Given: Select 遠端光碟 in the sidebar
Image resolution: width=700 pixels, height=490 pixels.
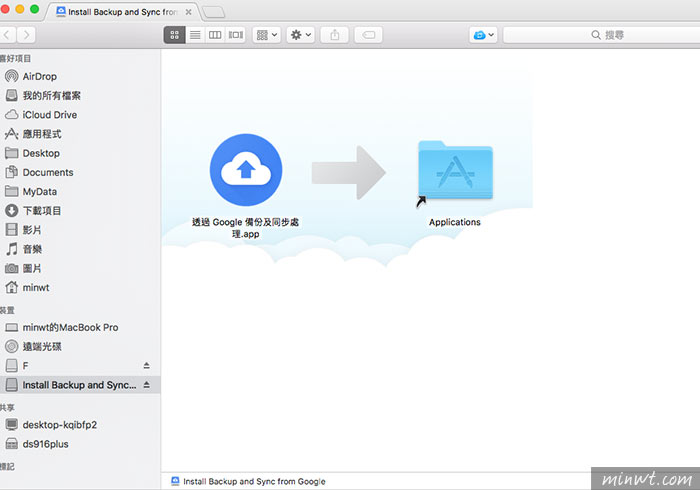Looking at the screenshot, I should pyautogui.click(x=80, y=346).
